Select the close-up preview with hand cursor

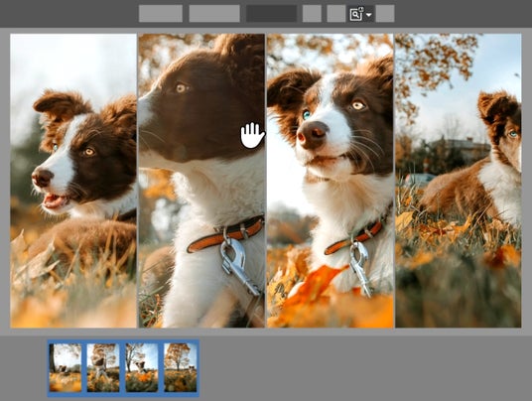coord(201,181)
